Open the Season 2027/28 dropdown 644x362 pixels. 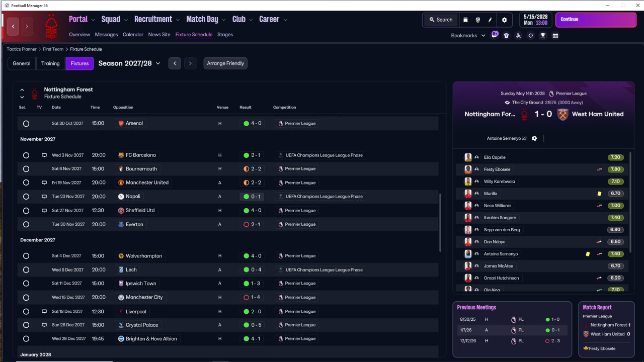(x=129, y=63)
